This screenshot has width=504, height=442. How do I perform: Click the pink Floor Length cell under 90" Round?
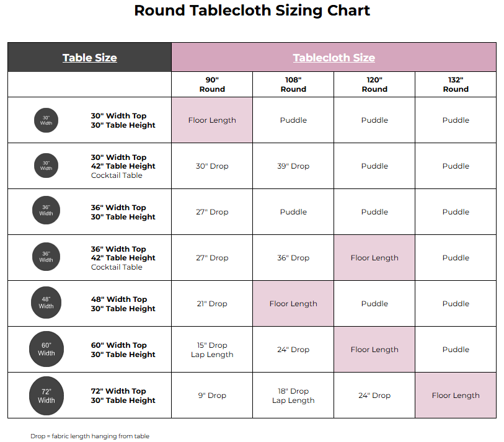(212, 120)
